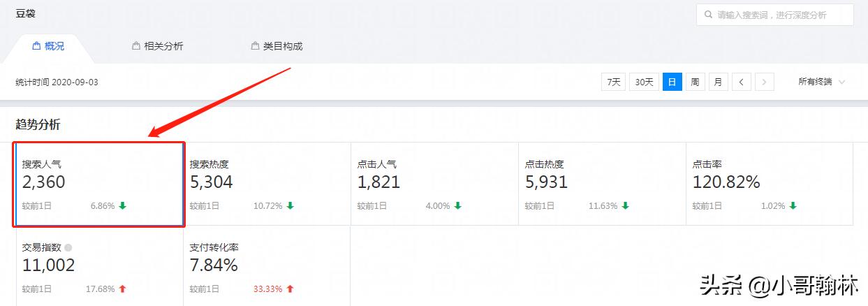Click the info icon next to 交易指数
The width and height of the screenshot is (868, 306).
tap(68, 247)
